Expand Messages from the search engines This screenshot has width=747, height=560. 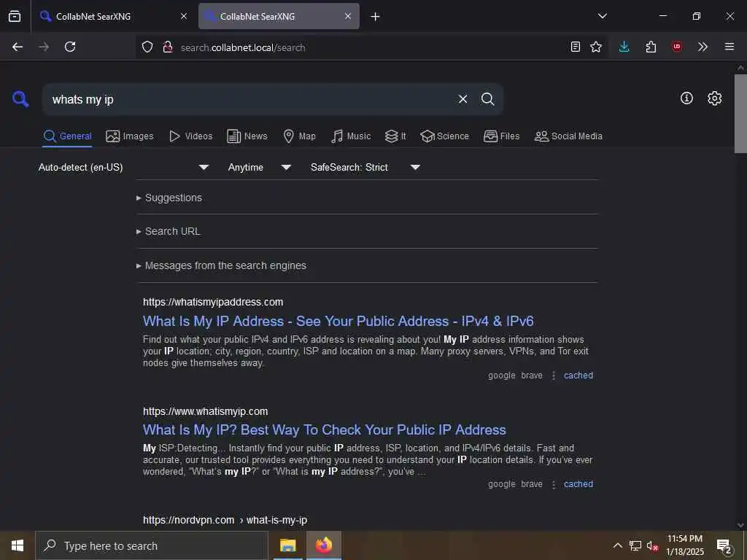221,265
